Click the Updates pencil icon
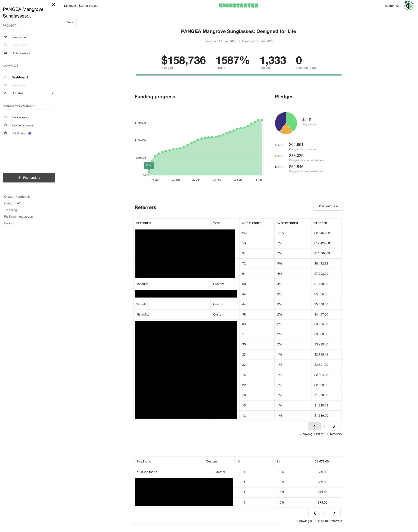 click(5, 93)
